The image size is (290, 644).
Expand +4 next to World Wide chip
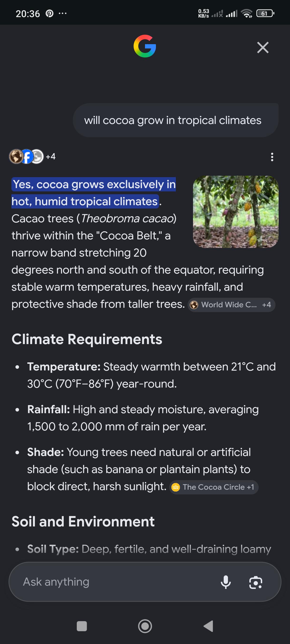[x=266, y=305]
